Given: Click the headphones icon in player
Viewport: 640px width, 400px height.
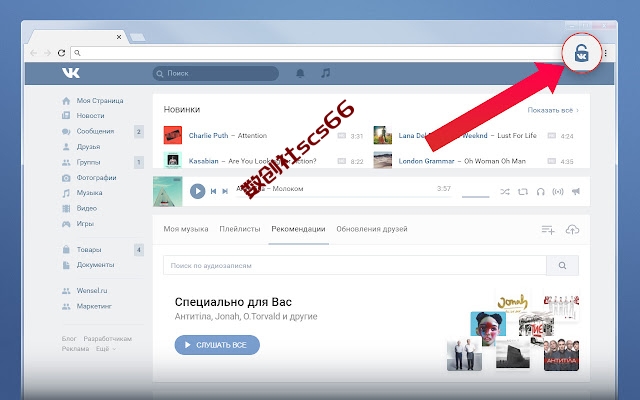Looking at the screenshot, I should 540,191.
